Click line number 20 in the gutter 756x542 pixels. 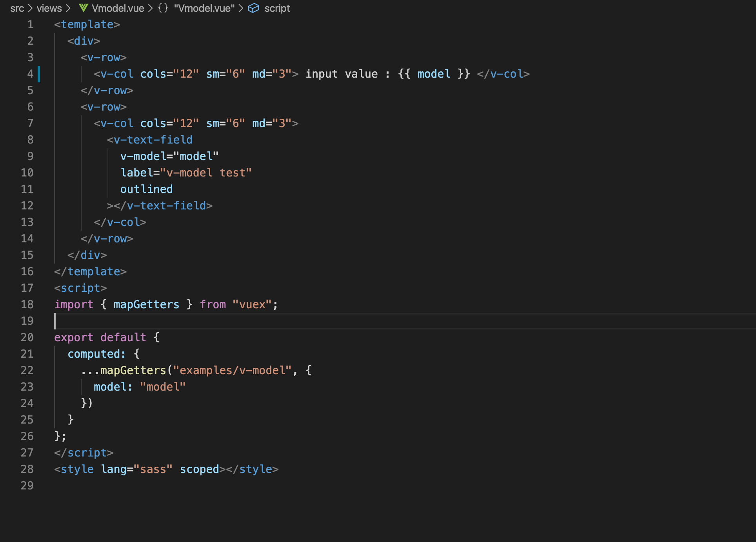point(27,338)
